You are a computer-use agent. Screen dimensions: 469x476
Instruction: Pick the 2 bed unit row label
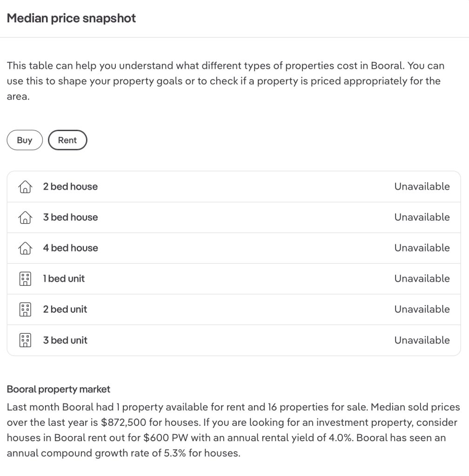click(x=65, y=310)
